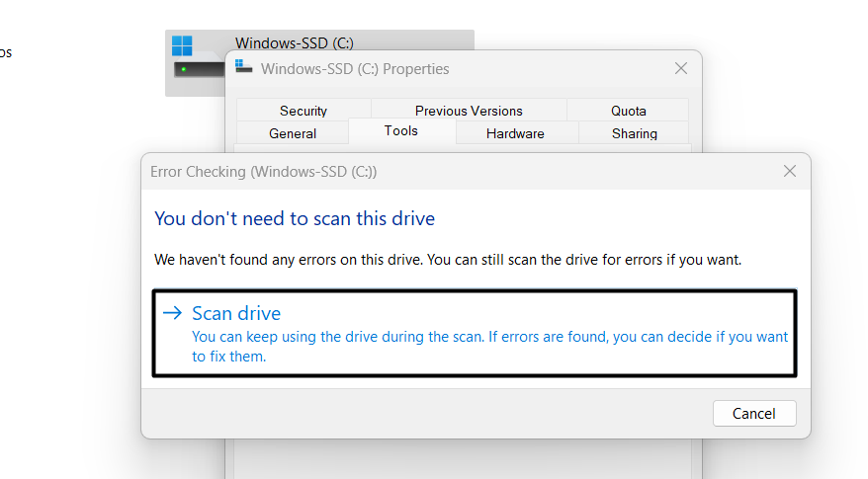
Task: Open the Sharing tab
Action: pos(634,133)
